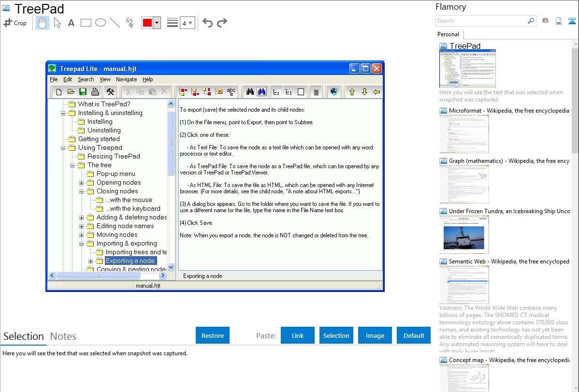Open Under Frozen Tundra snapshot title
The height and width of the screenshot is (392, 579).
(509, 211)
